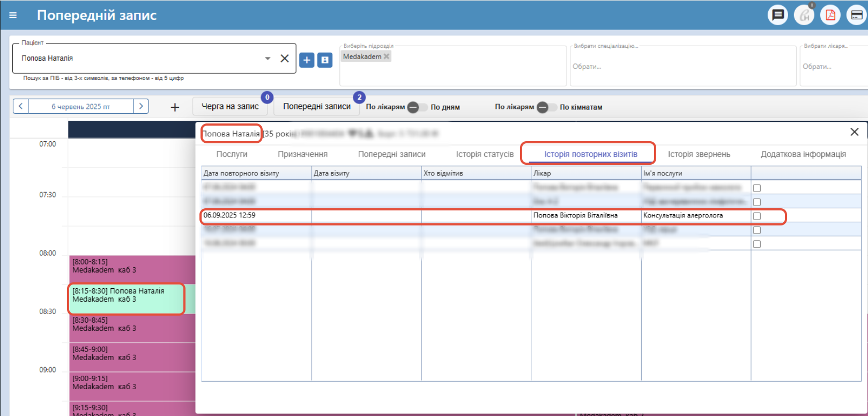
Task: Tick the checkbox in the fifth history row
Action: click(x=757, y=244)
